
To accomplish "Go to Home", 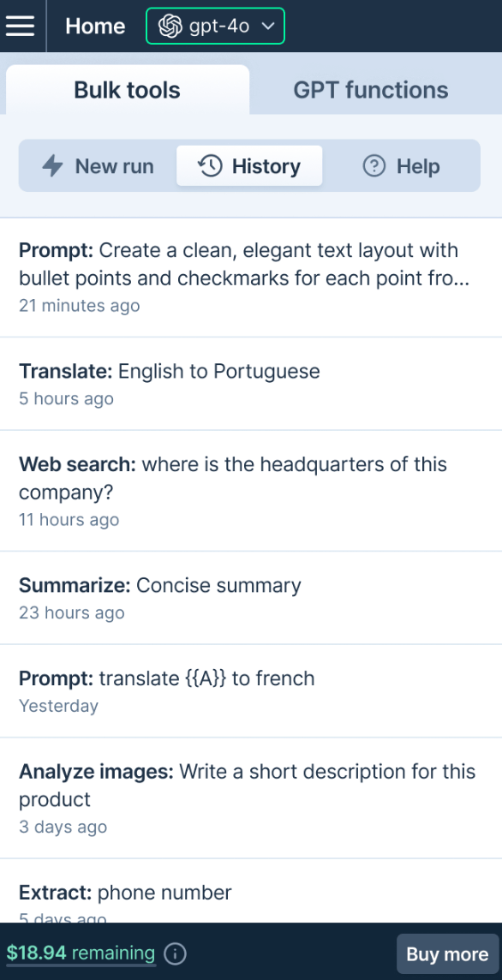I will click(x=94, y=26).
